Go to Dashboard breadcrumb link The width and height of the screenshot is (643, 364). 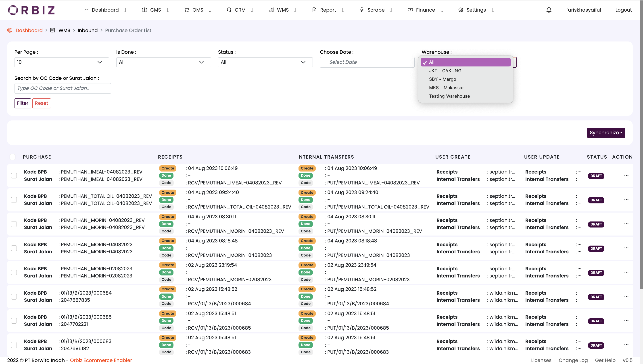29,30
